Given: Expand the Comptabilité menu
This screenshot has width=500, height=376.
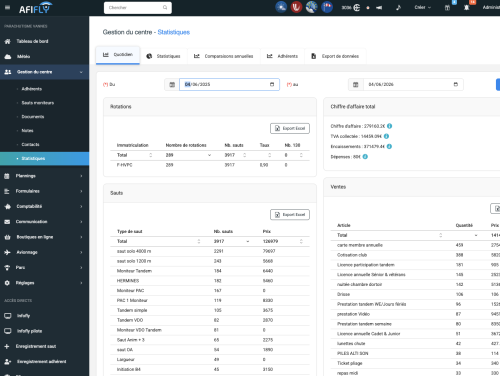Looking at the screenshot, I should [44, 206].
